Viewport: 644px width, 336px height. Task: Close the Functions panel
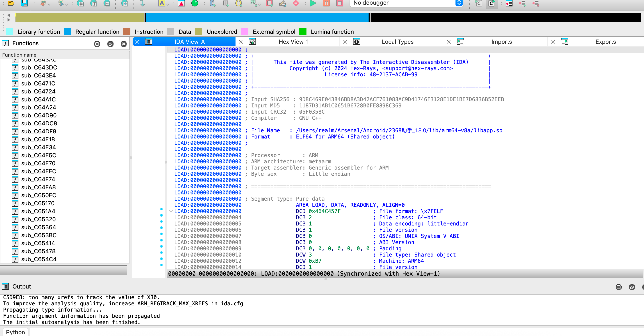pos(124,44)
